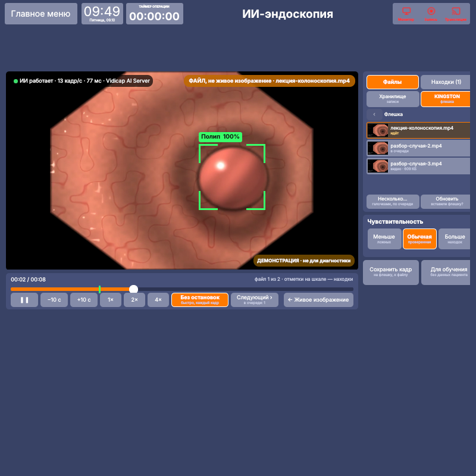Select Обычная sensitivity

[419, 239]
